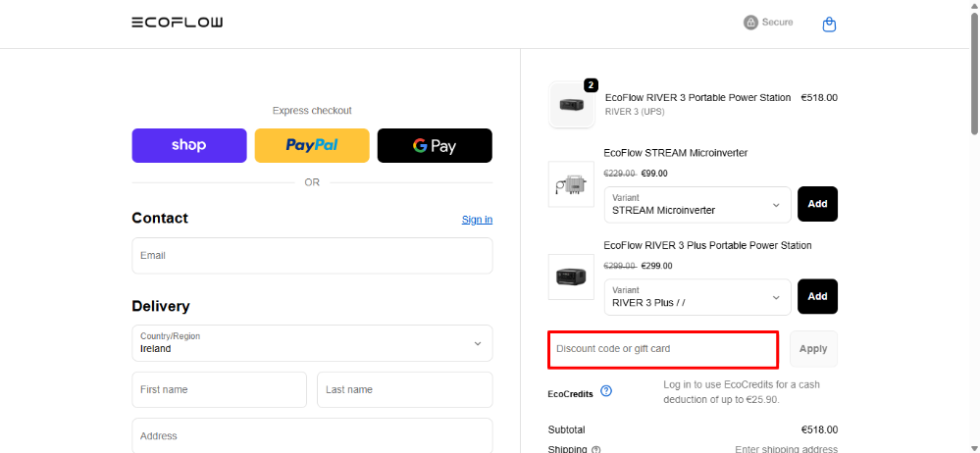This screenshot has height=453, width=980.
Task: Focus the Address field
Action: [312, 435]
